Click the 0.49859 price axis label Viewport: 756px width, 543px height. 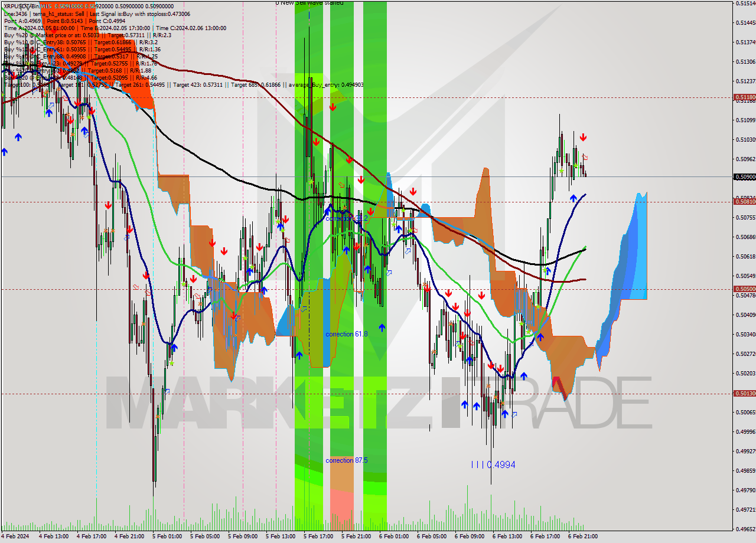(745, 470)
